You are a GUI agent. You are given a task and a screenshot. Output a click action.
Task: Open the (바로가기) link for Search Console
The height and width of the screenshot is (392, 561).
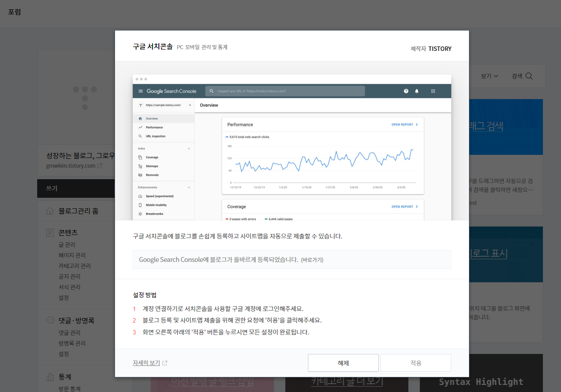(312, 260)
